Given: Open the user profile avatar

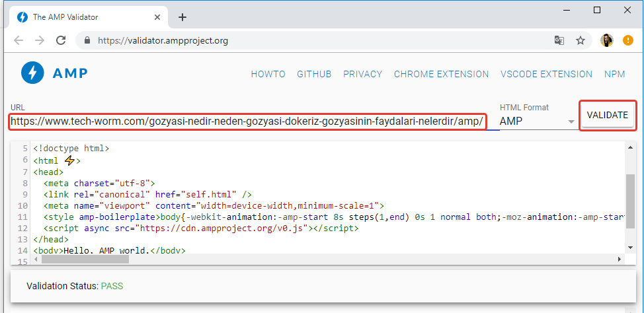Looking at the screenshot, I should (x=606, y=40).
